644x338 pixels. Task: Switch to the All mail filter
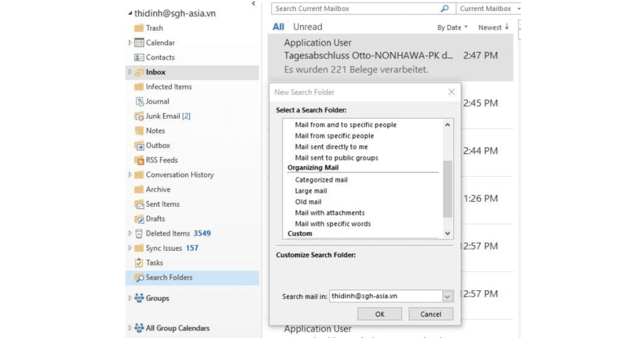point(278,26)
